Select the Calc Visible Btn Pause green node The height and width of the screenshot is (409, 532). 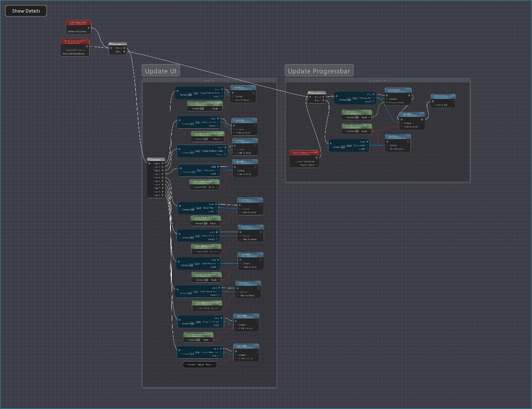tap(206, 249)
